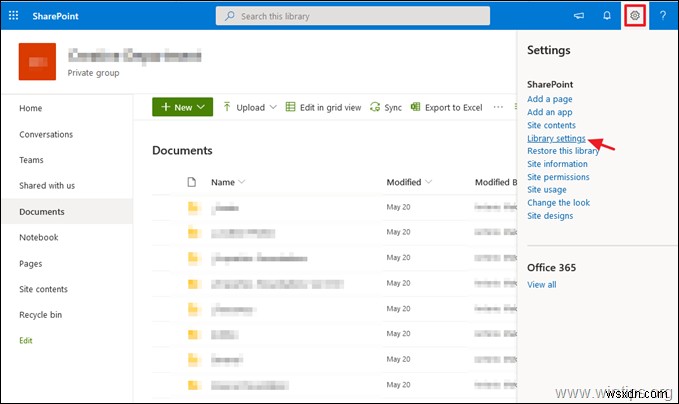
Task: Open Conversations in left navigation
Action: [x=46, y=134]
